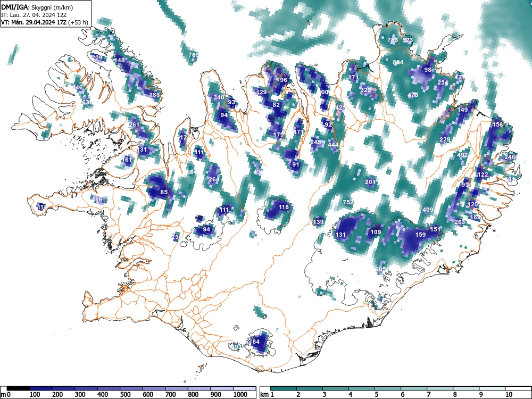The image size is (532, 399).
Task: Click the DMI/IGA Skyggni (m/km) title text
Action: (37, 7)
